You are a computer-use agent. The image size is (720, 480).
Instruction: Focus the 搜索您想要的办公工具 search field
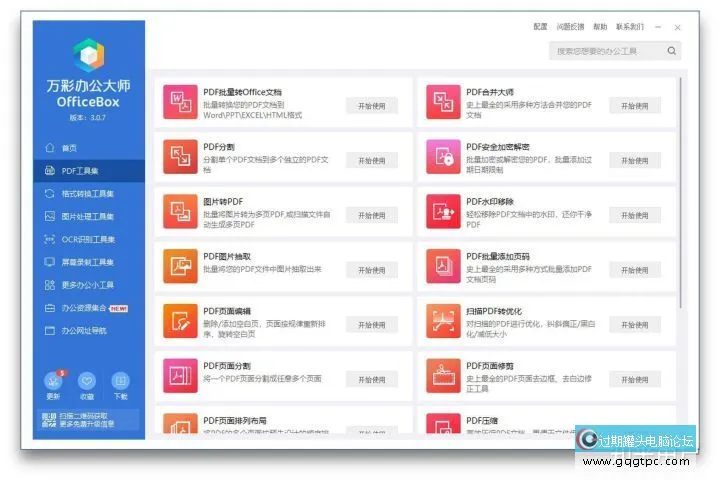pyautogui.click(x=607, y=51)
